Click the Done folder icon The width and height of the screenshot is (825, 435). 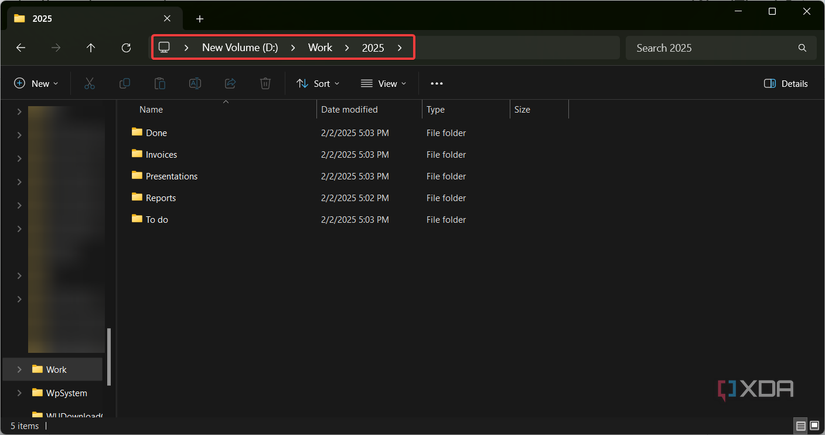pyautogui.click(x=137, y=132)
